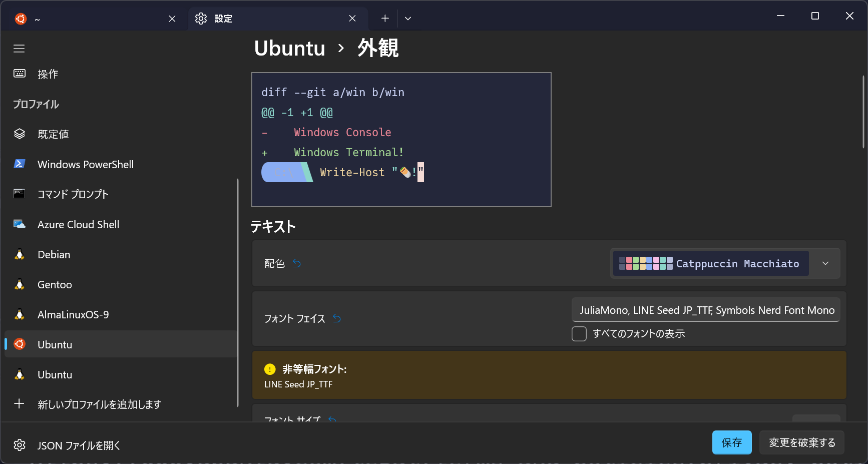Switch to the 設定 tab
This screenshot has width=868, height=464.
[278, 19]
